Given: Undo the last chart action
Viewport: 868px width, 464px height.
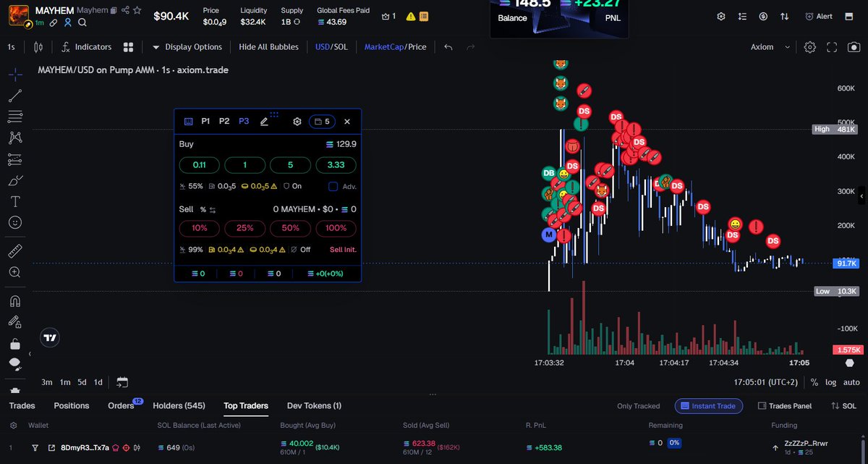Looking at the screenshot, I should [448, 47].
